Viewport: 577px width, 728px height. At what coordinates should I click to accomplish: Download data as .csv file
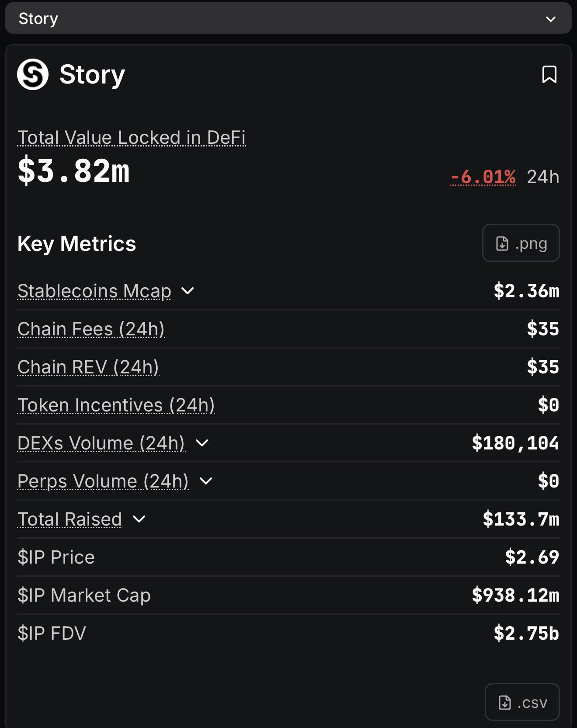pyautogui.click(x=522, y=702)
